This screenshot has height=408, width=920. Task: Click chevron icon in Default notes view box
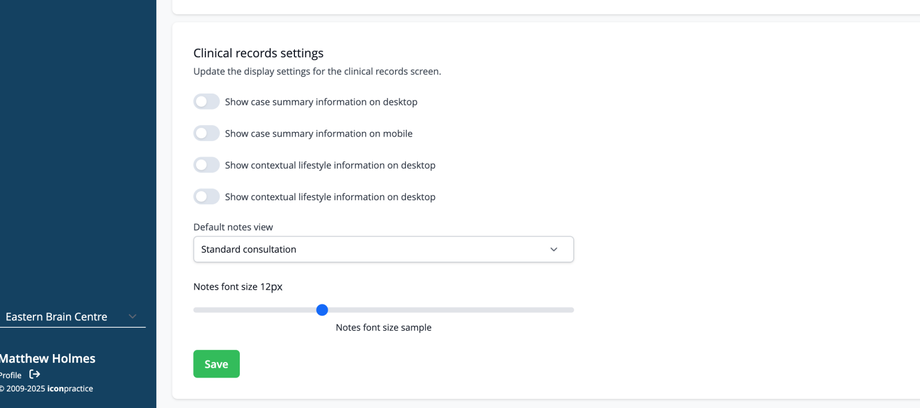coord(554,249)
